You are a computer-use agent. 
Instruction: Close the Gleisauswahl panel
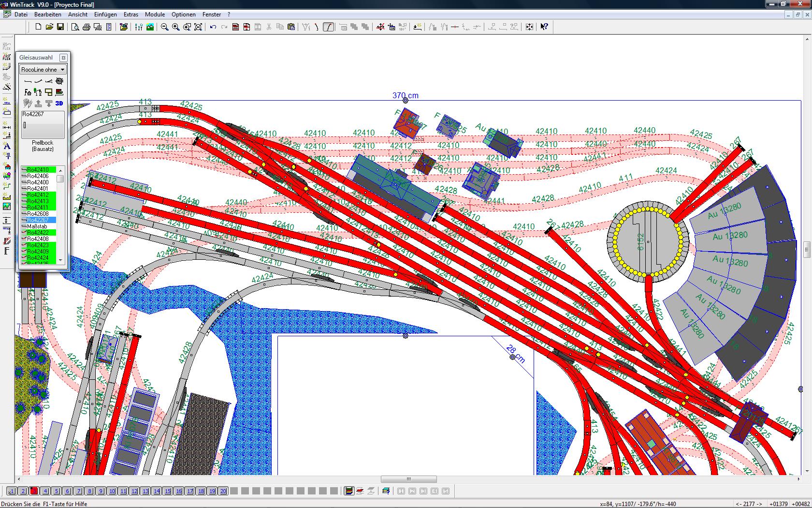[x=63, y=58]
